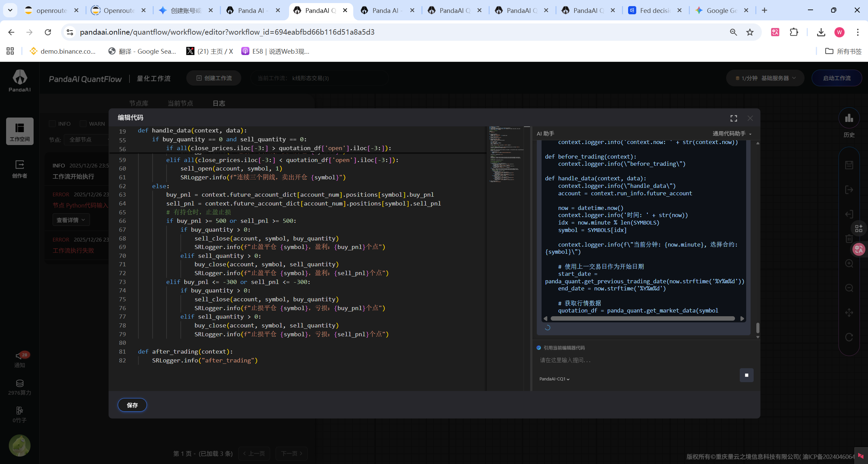Switch to the 当前节点 tab
The height and width of the screenshot is (464, 868).
tap(181, 103)
